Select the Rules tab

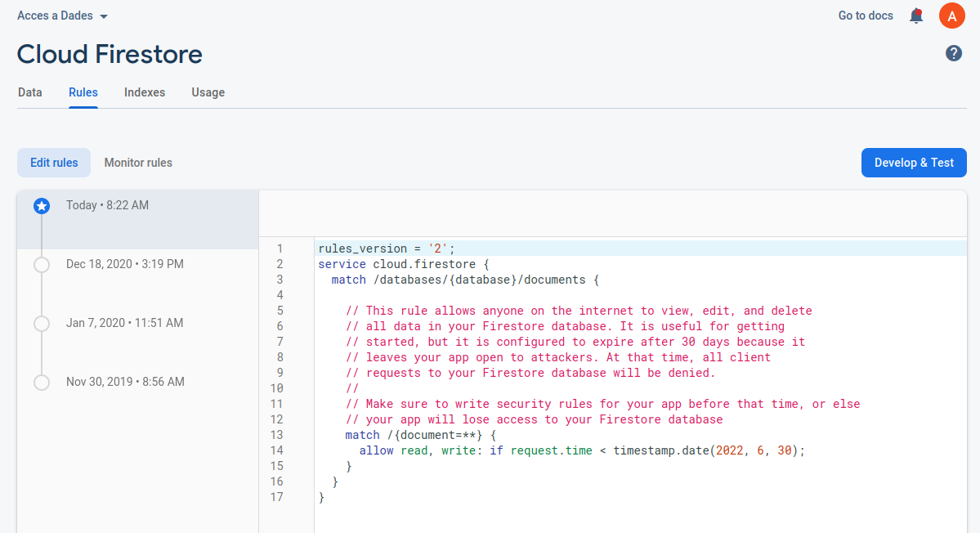point(83,92)
